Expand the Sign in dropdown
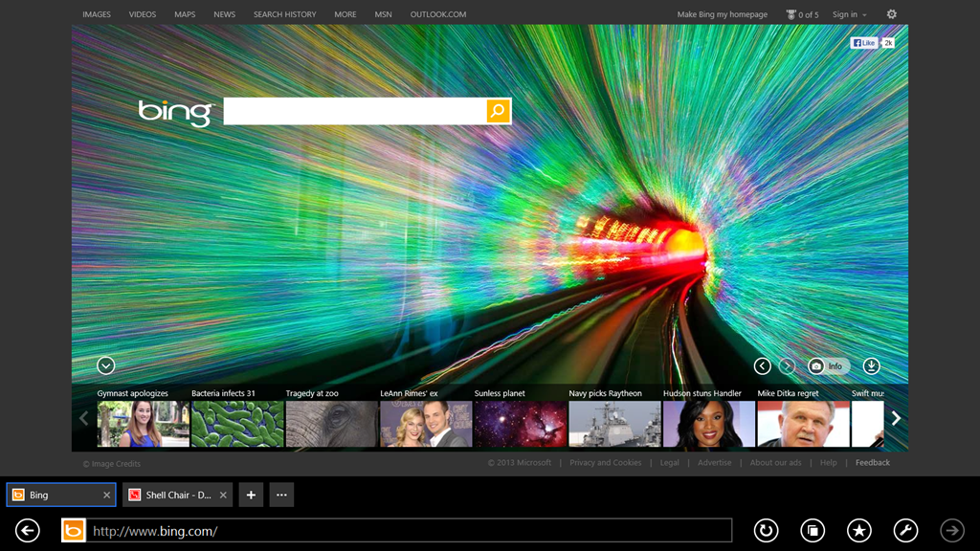980x551 pixels. [849, 14]
